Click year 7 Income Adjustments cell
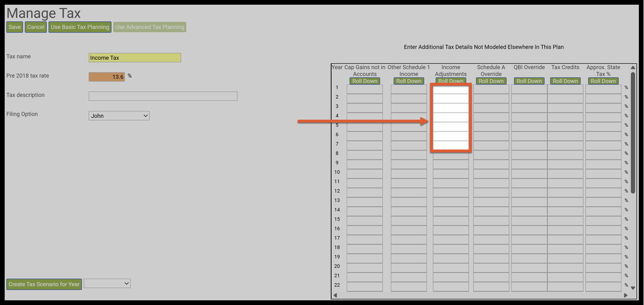This screenshot has height=305, width=644. [x=451, y=146]
